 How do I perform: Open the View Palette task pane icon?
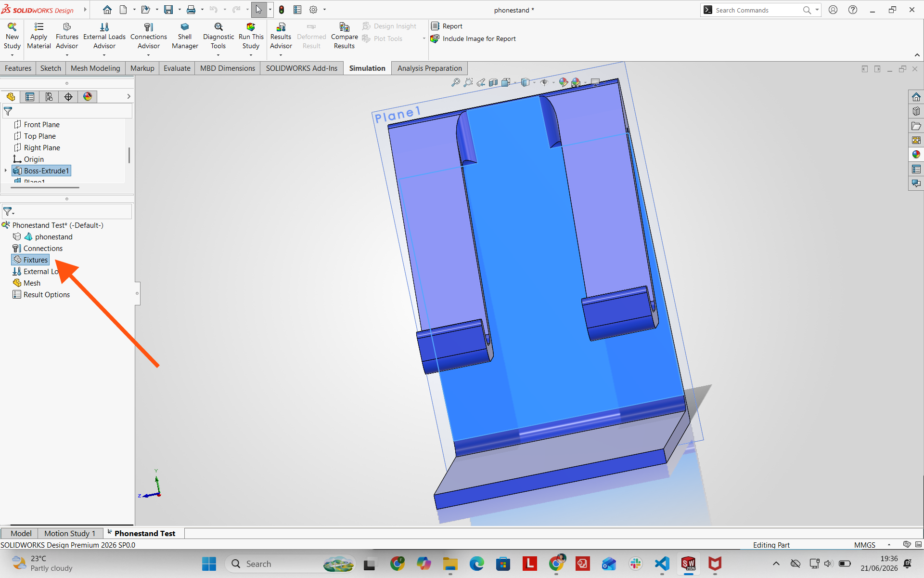916,140
